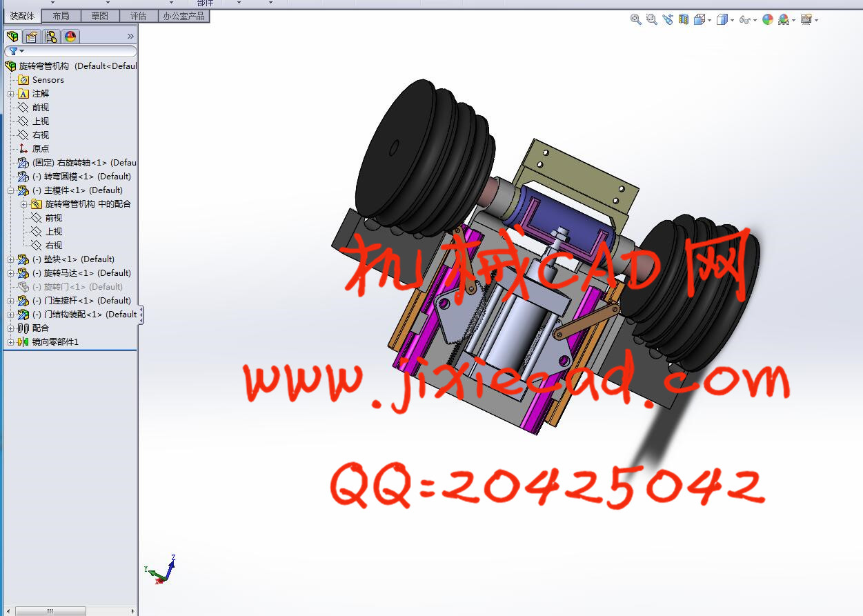Click the 注解 annotations icon

(x=23, y=94)
